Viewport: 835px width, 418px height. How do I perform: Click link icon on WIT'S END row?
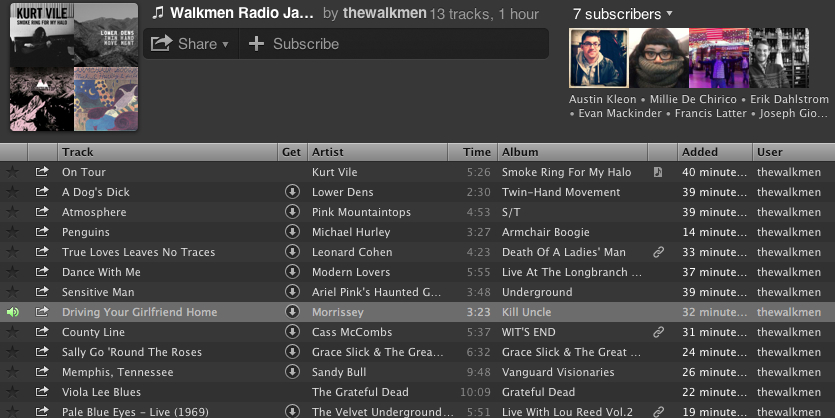659,332
